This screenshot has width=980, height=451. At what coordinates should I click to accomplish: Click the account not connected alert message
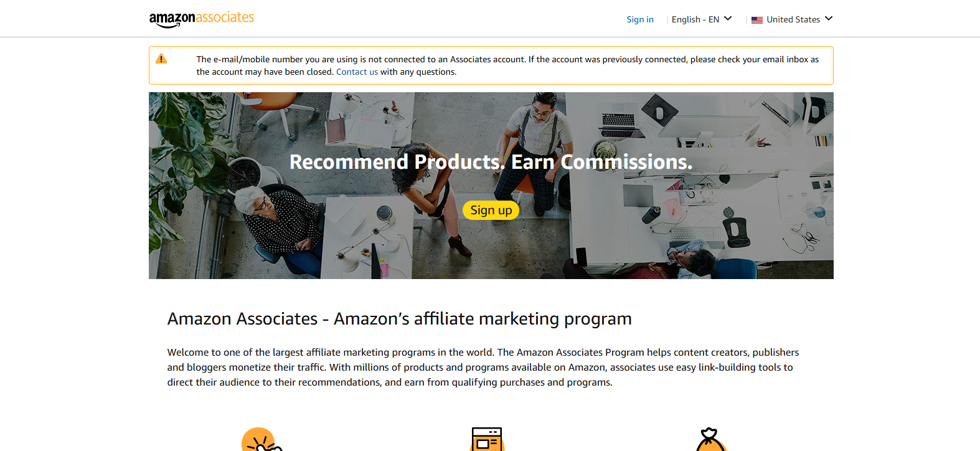tap(507, 65)
